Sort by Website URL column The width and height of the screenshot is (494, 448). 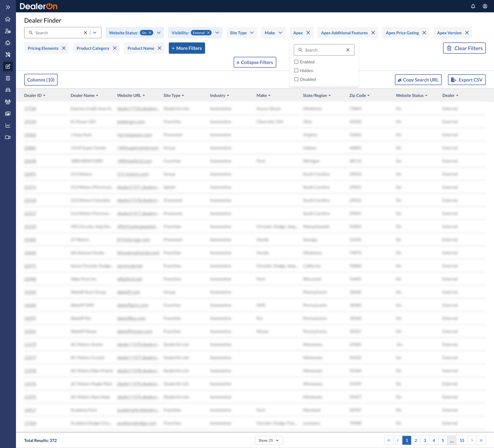pyautogui.click(x=131, y=95)
